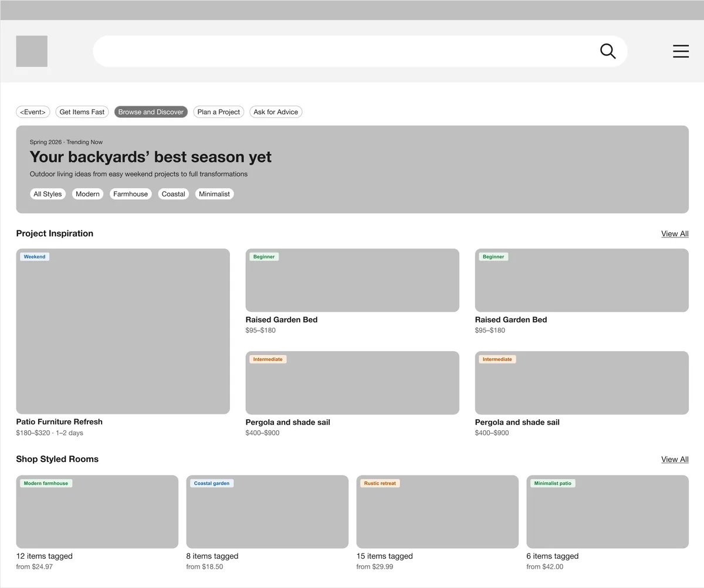Select the Browse and Discover tab
Screen dimensions: 704x588
tap(151, 112)
